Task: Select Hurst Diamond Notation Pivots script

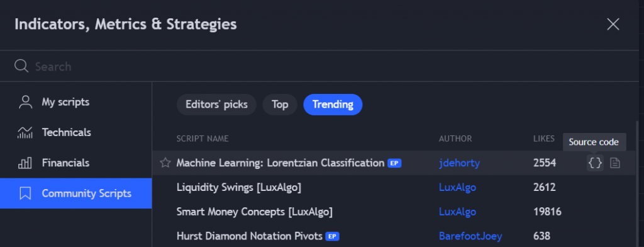Action: tap(249, 236)
